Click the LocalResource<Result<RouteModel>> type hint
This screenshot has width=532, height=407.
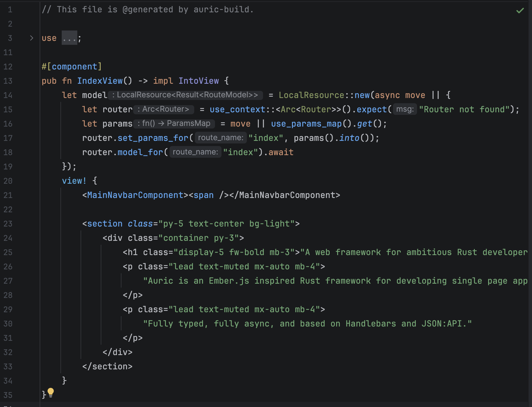[x=185, y=95]
